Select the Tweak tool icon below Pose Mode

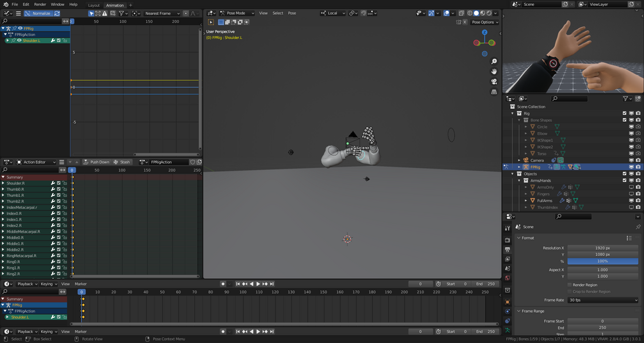point(211,22)
